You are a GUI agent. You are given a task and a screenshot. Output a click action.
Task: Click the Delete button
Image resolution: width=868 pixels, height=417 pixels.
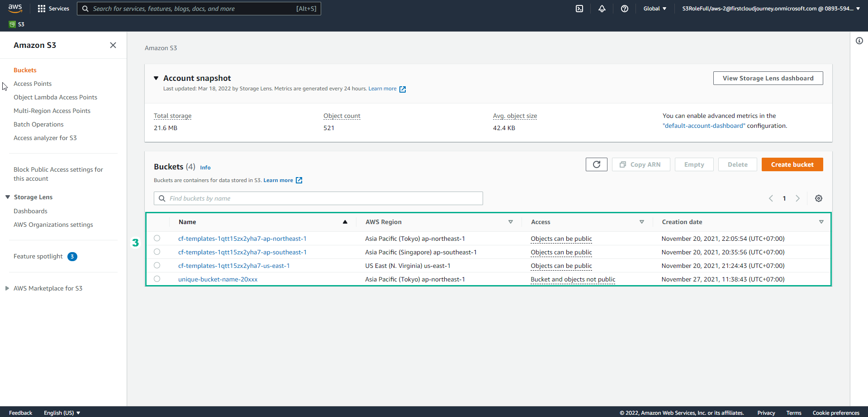(x=737, y=164)
